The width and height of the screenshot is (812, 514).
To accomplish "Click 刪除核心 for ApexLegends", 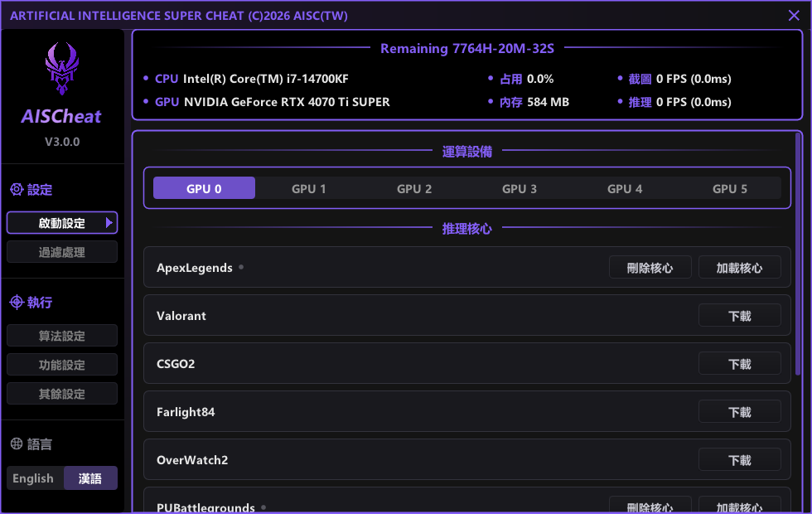I will [650, 268].
